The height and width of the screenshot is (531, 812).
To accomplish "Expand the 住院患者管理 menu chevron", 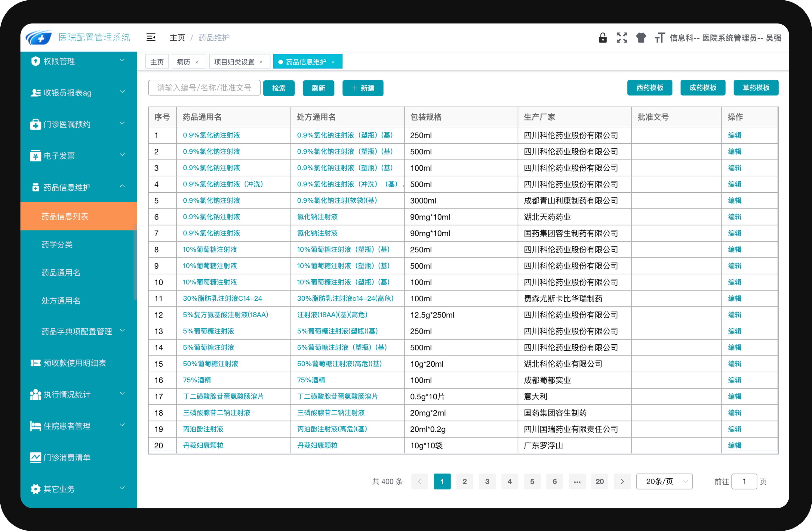I will (x=122, y=425).
